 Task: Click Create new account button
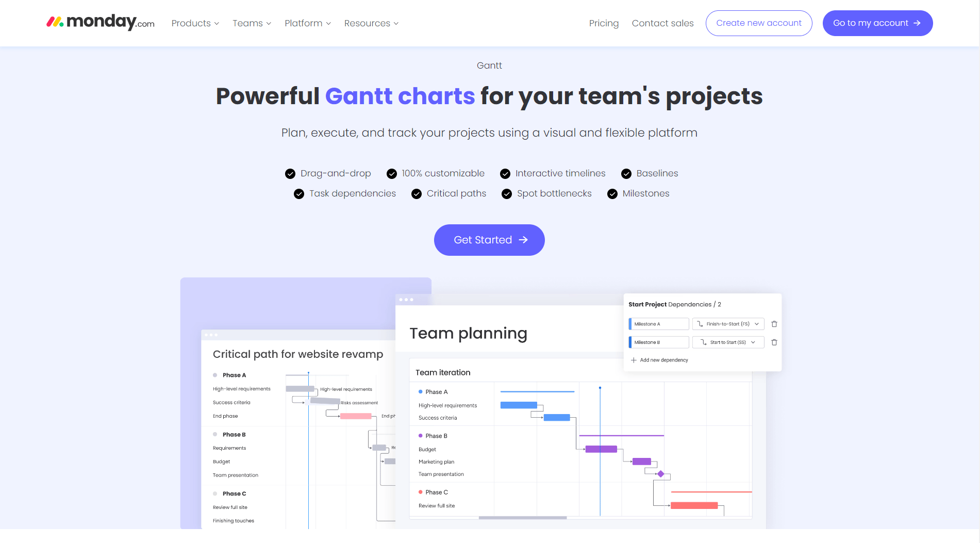758,23
